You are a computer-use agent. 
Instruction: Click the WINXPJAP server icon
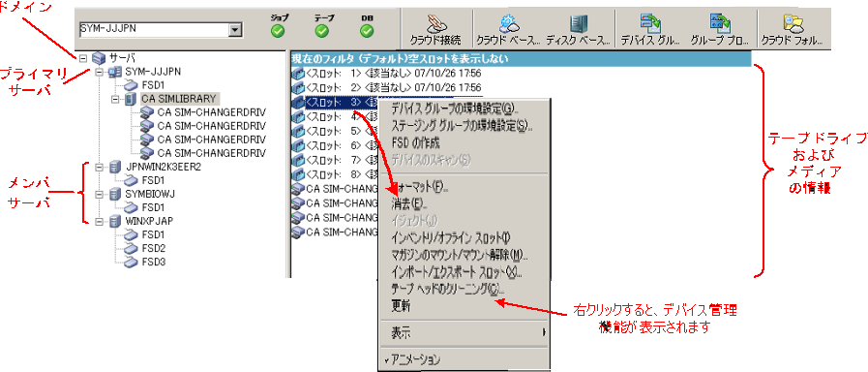(x=115, y=221)
